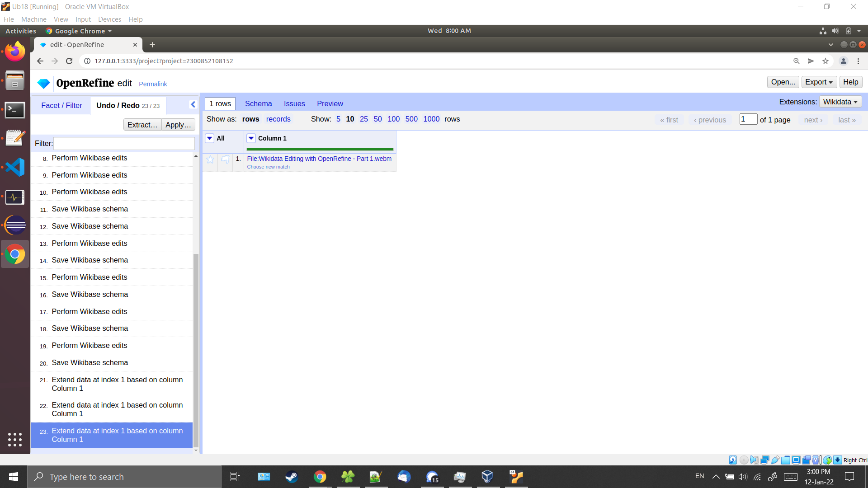Viewport: 868px width, 488px height.
Task: Bookmark this page with the star icon
Action: (x=826, y=61)
